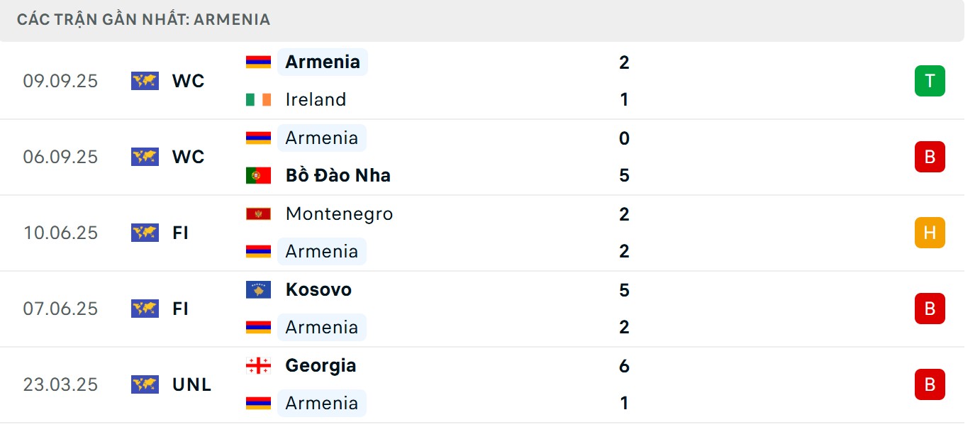Click the globe icon next to UNL
The width and height of the screenshot is (980, 427).
pos(145,384)
